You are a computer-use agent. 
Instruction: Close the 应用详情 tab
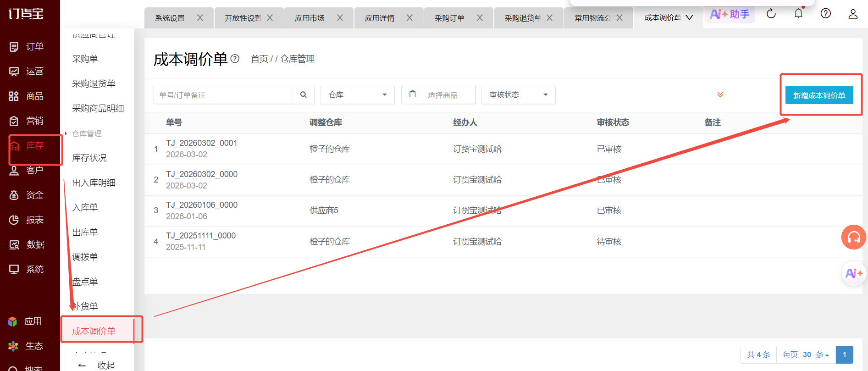[409, 18]
